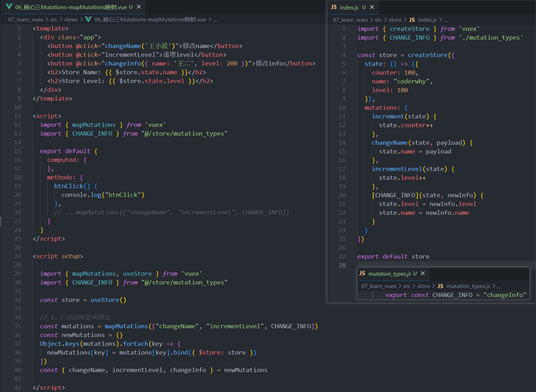Click the index.js breadcrumb file segment
The width and height of the screenshot is (536, 392).
[427, 20]
